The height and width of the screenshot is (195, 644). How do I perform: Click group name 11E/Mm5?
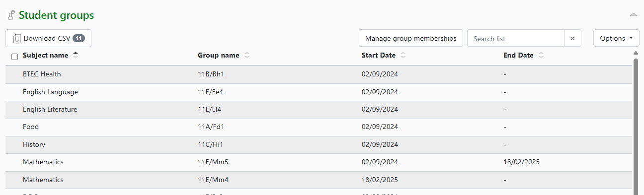pos(213,162)
